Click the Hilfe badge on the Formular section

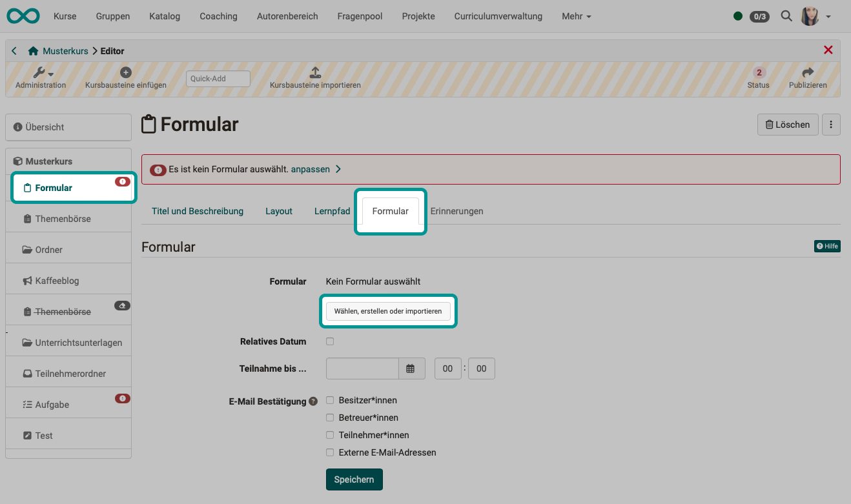tap(827, 246)
